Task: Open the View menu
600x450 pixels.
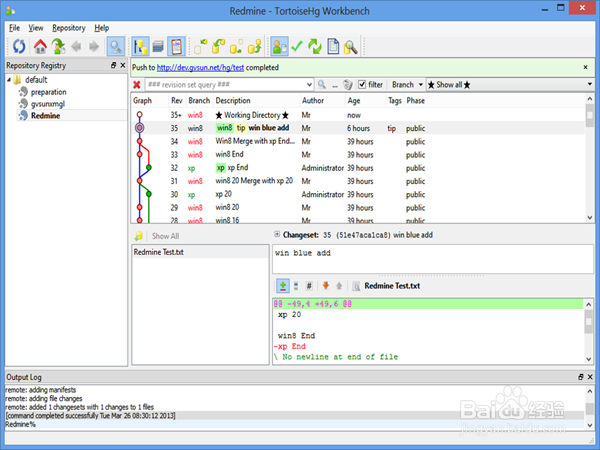Action: tap(36, 28)
